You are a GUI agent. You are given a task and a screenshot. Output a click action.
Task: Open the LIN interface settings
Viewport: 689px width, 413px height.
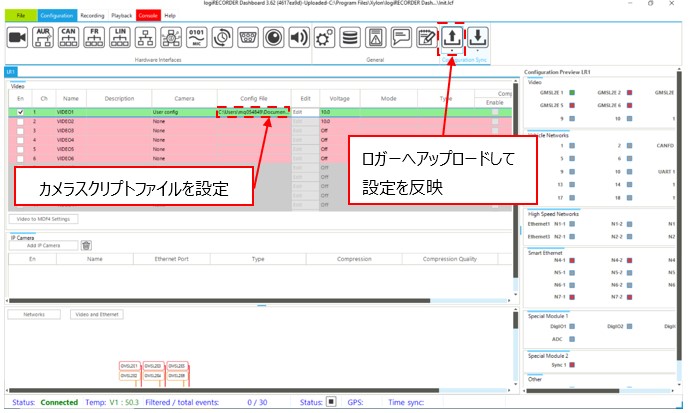pos(119,38)
